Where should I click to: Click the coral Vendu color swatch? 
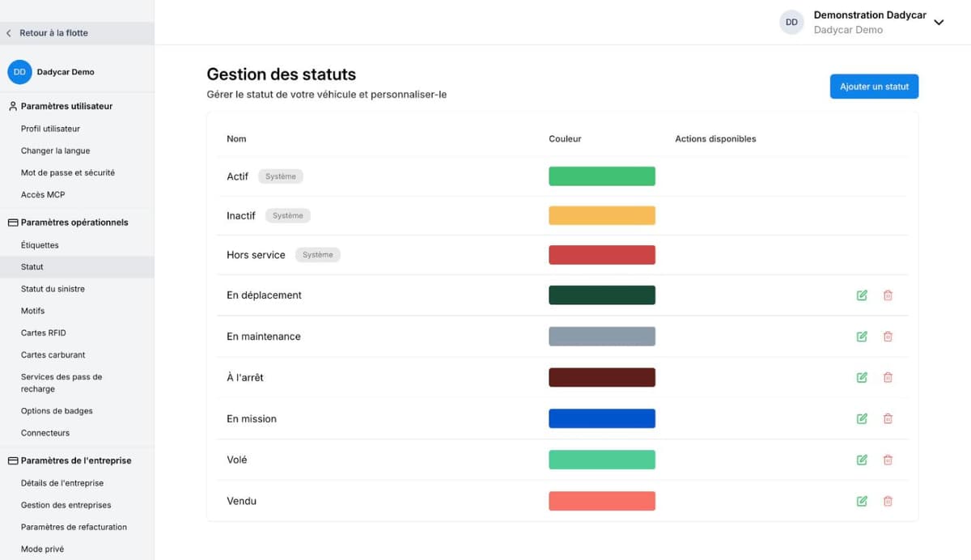coord(602,501)
